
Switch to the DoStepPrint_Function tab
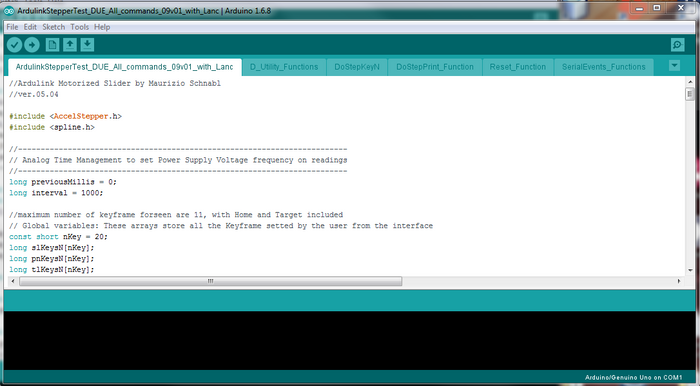[x=435, y=67]
